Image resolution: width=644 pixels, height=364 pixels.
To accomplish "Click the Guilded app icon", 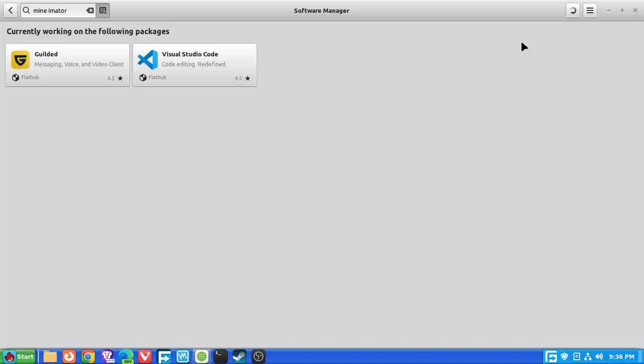I will coord(20,60).
